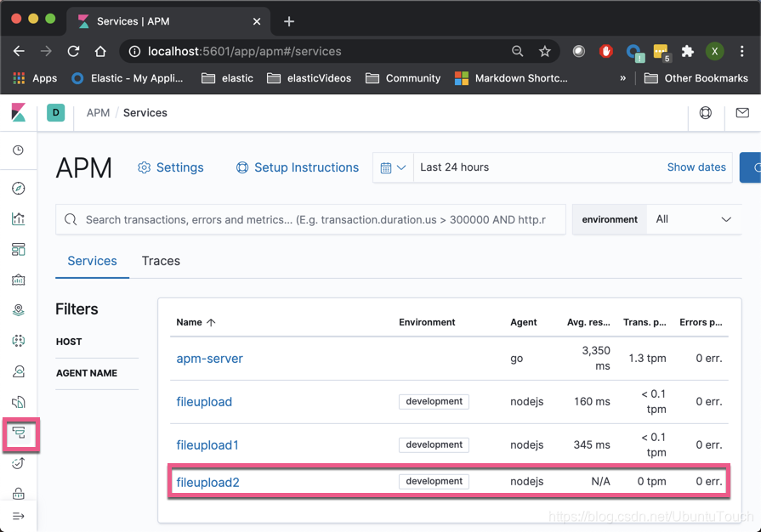Viewport: 761px width, 532px height.
Task: Open Dashboard icon in sidebar
Action: (19, 249)
